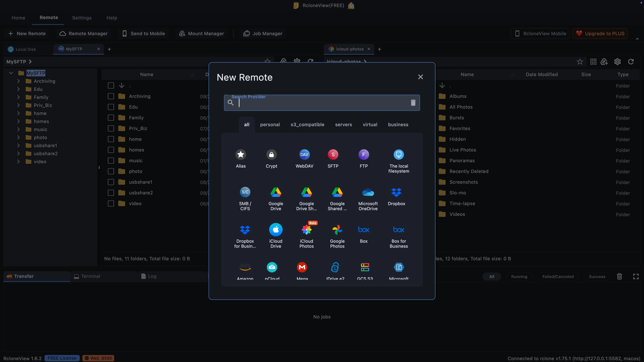Select the Family row checkbox
Image resolution: width=644 pixels, height=362 pixels.
111,118
